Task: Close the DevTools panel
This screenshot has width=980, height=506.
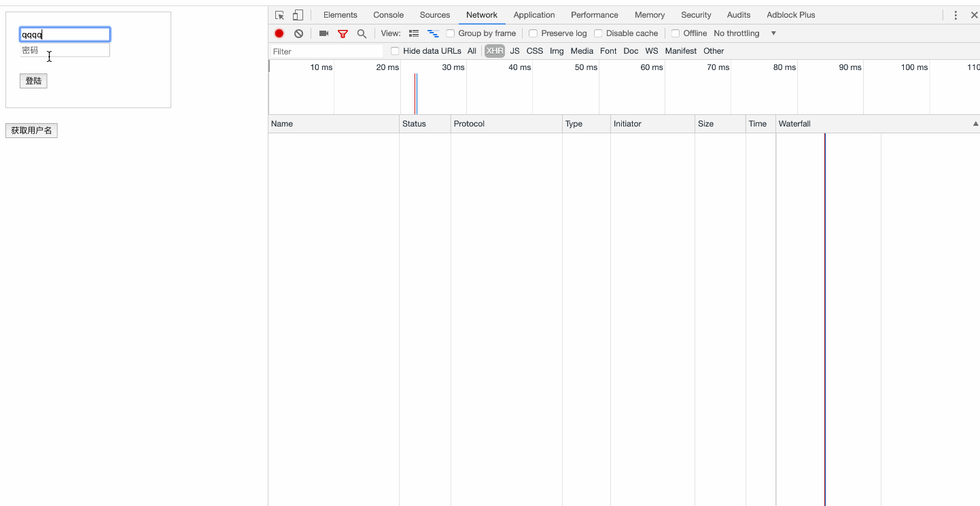Action: (x=974, y=15)
